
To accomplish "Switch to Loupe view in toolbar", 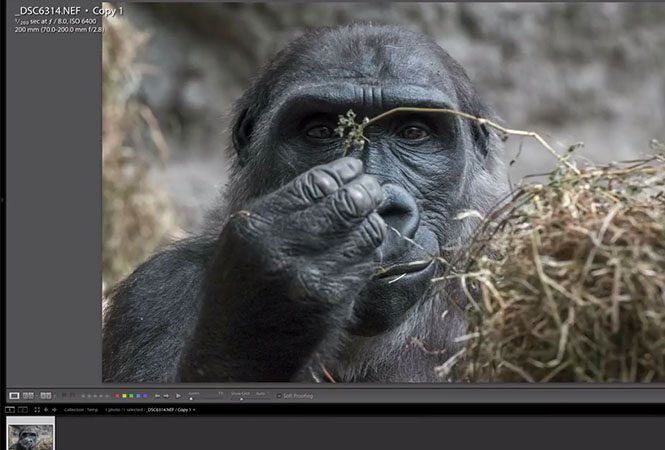I will [14, 396].
